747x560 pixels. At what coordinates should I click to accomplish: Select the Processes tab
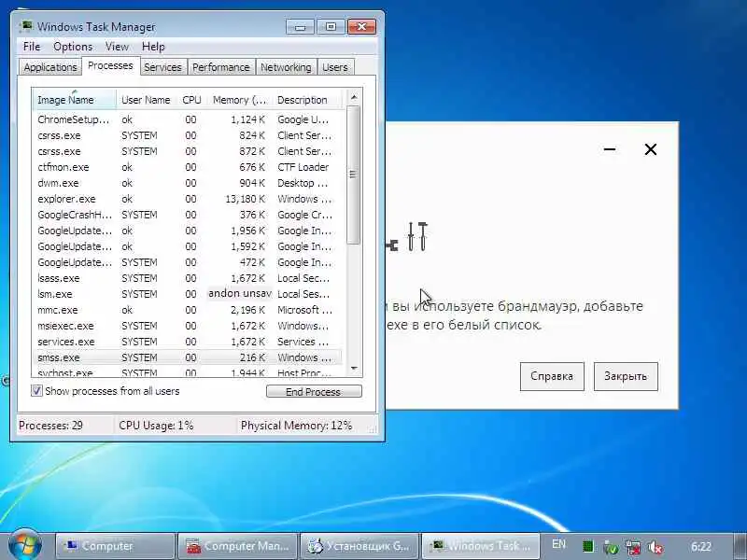[110, 65]
